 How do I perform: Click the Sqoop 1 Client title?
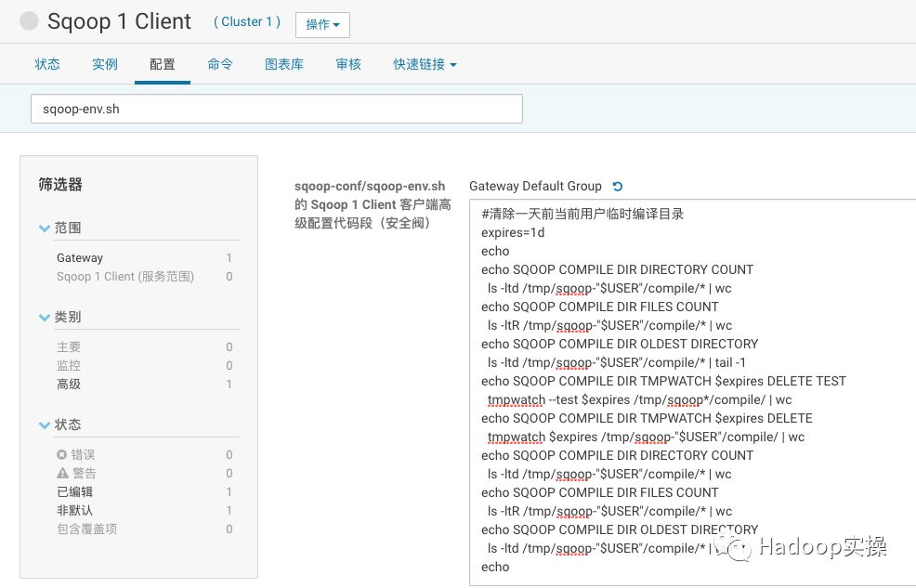pos(119,21)
